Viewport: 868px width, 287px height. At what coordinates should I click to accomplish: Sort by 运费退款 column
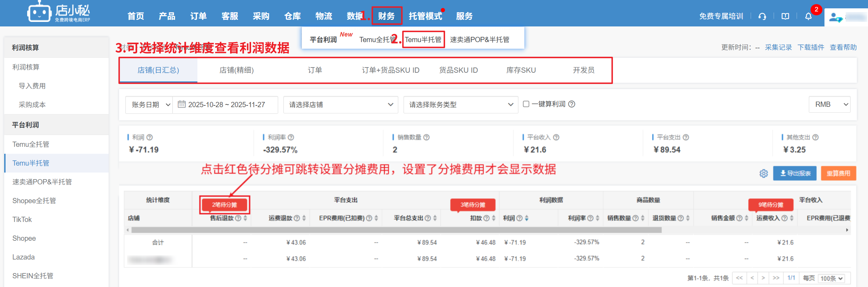point(304,218)
